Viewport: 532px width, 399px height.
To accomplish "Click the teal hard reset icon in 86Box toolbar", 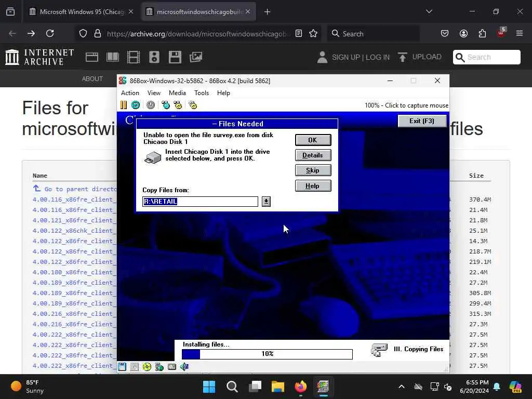I will click(136, 105).
